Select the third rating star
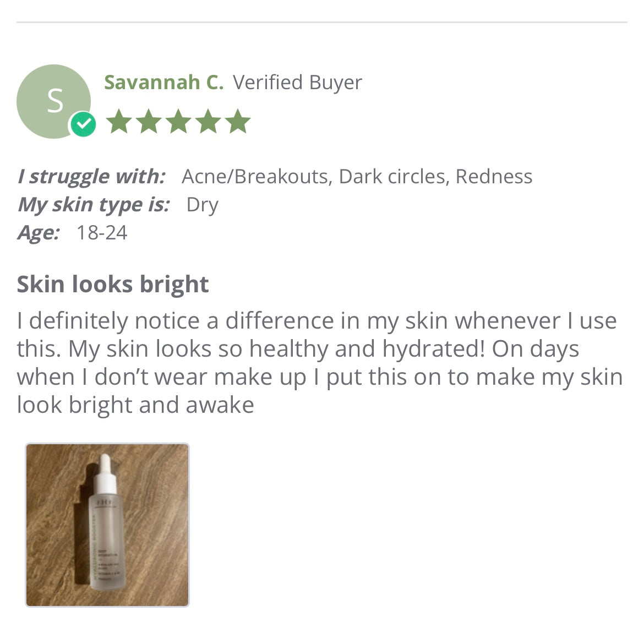The width and height of the screenshot is (644, 644). click(178, 122)
